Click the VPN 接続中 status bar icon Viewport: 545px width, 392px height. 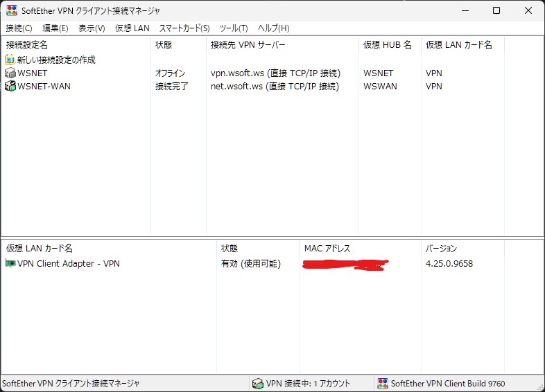(257, 383)
